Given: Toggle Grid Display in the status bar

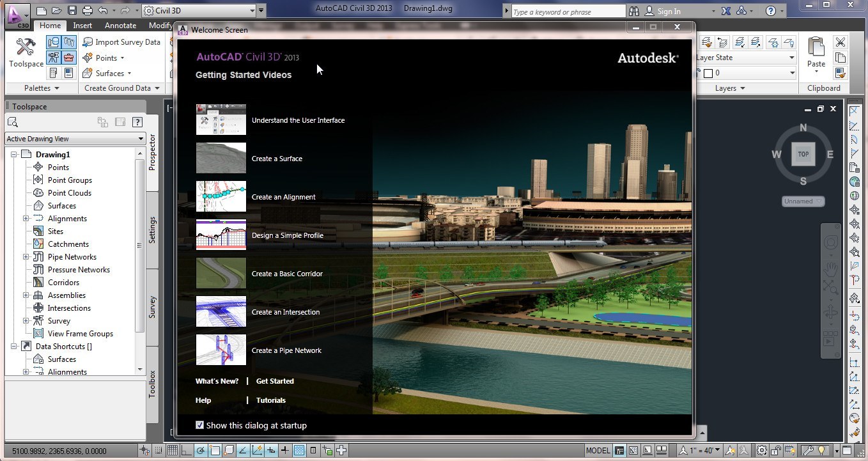Looking at the screenshot, I should coord(173,451).
